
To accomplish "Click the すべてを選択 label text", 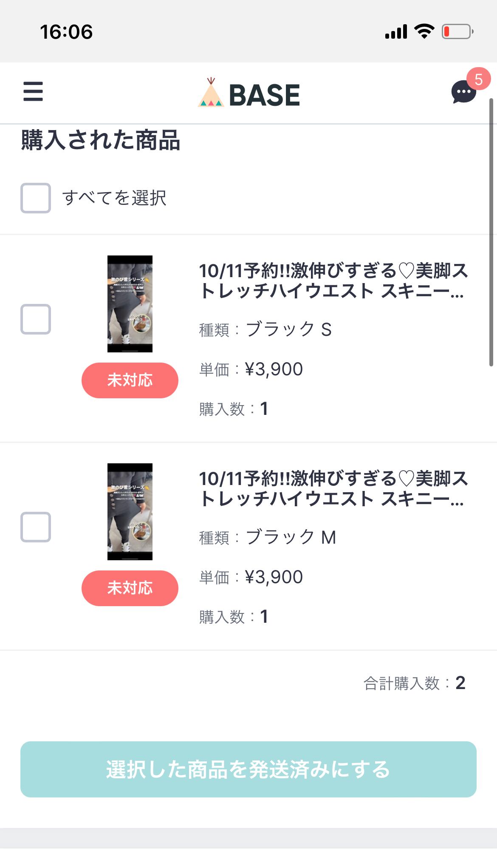I will tap(114, 198).
